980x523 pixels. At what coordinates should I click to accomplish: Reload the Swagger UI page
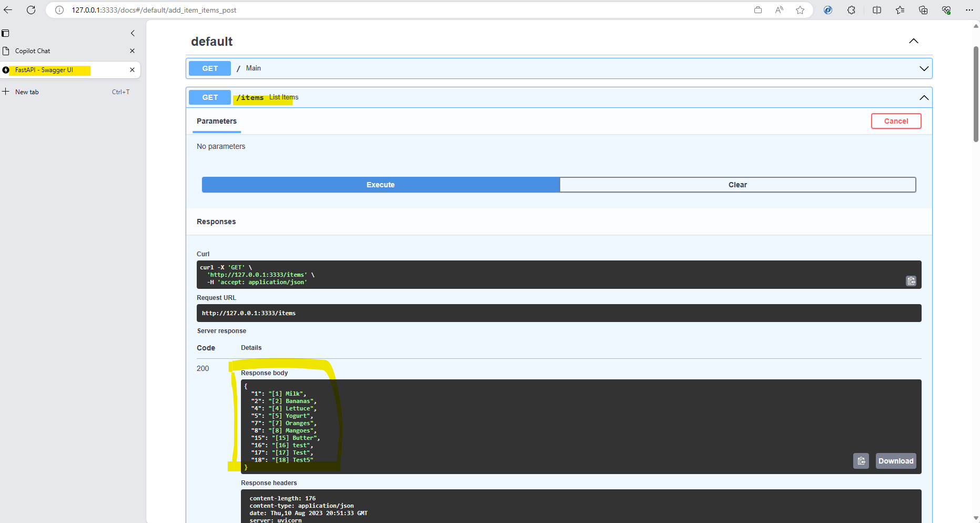point(31,9)
